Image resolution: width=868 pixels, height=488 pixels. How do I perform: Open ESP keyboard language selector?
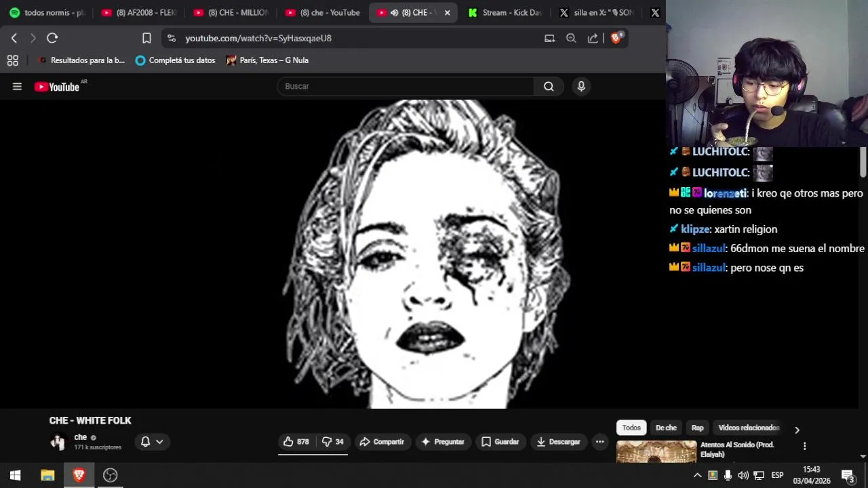(x=777, y=475)
